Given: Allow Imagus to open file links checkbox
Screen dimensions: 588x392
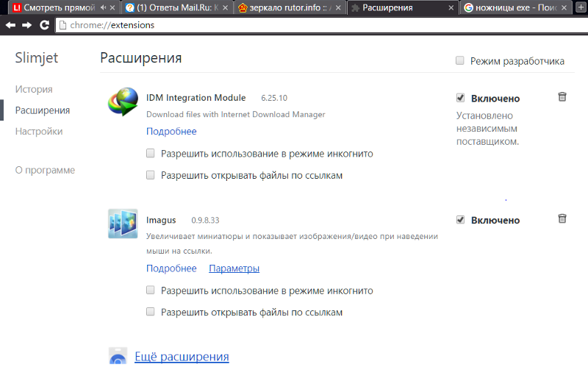Looking at the screenshot, I should click(151, 312).
